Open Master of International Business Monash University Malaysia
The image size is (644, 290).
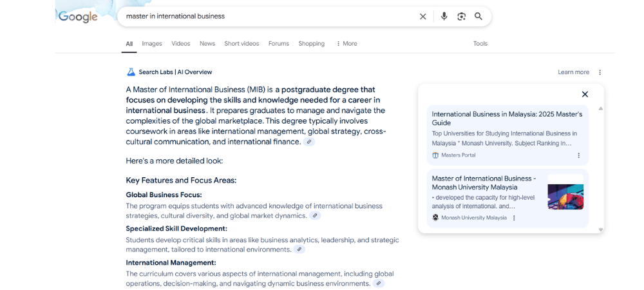pos(484,183)
